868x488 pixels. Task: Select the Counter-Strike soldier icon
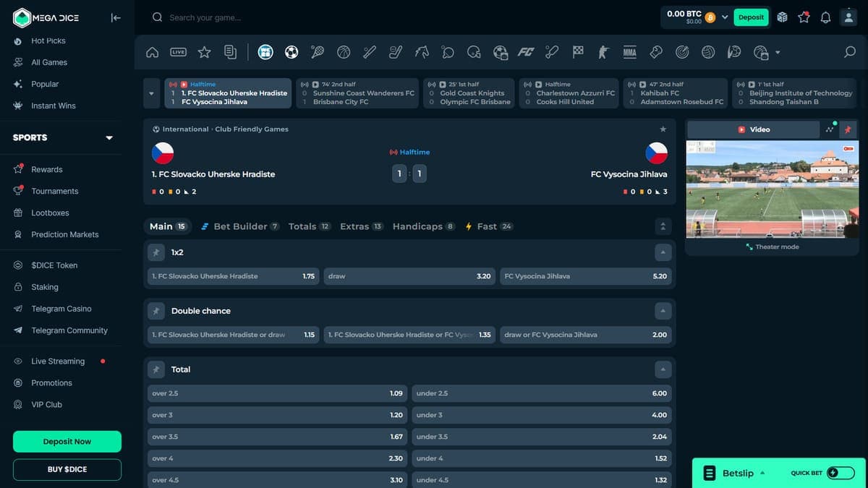tap(604, 52)
